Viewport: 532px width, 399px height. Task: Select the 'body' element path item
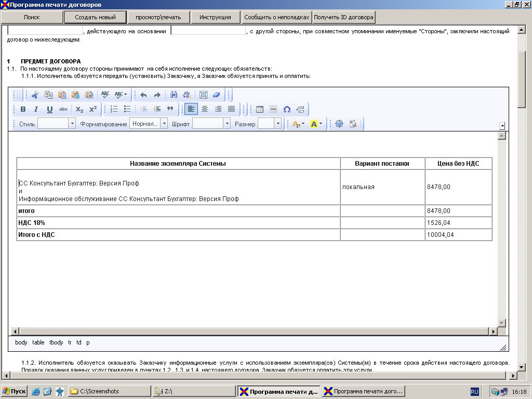(21, 342)
